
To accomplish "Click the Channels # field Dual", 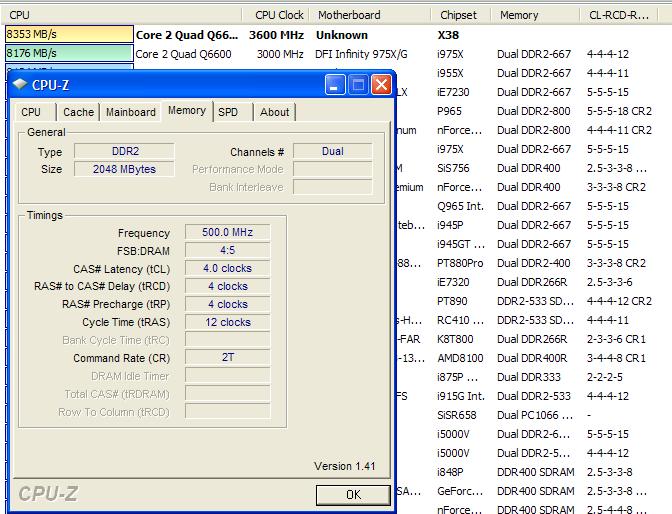I will tap(333, 151).
